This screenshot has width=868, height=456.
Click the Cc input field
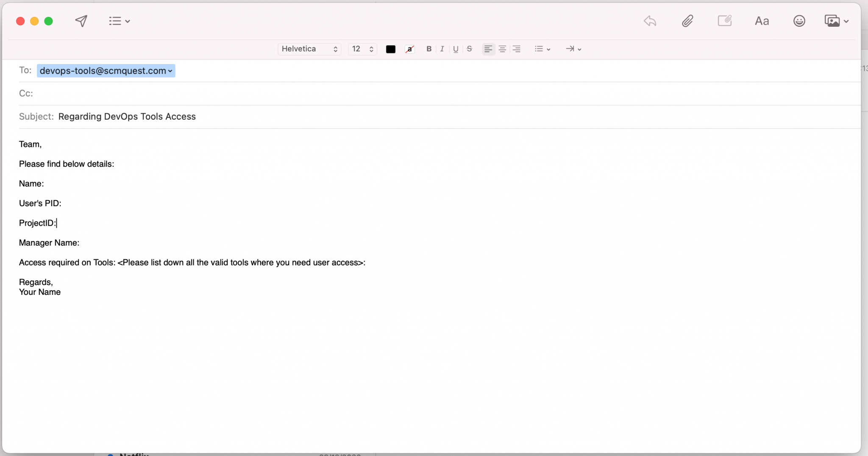click(x=424, y=93)
